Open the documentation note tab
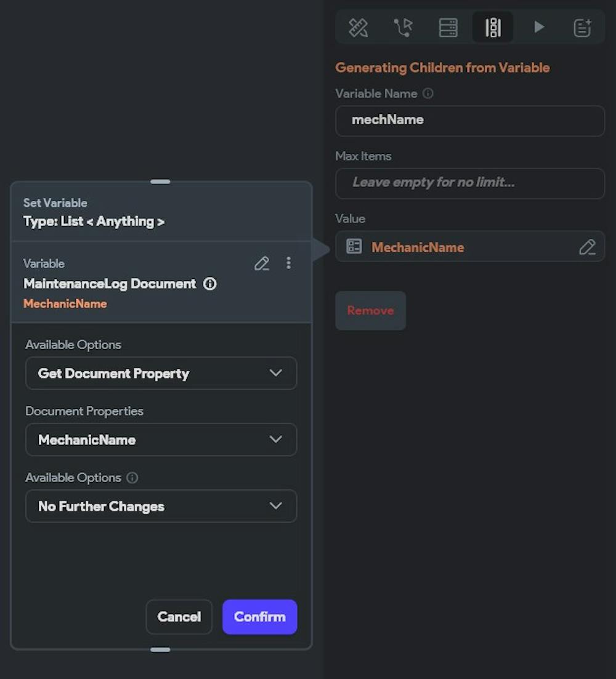The image size is (616, 679). pyautogui.click(x=582, y=27)
